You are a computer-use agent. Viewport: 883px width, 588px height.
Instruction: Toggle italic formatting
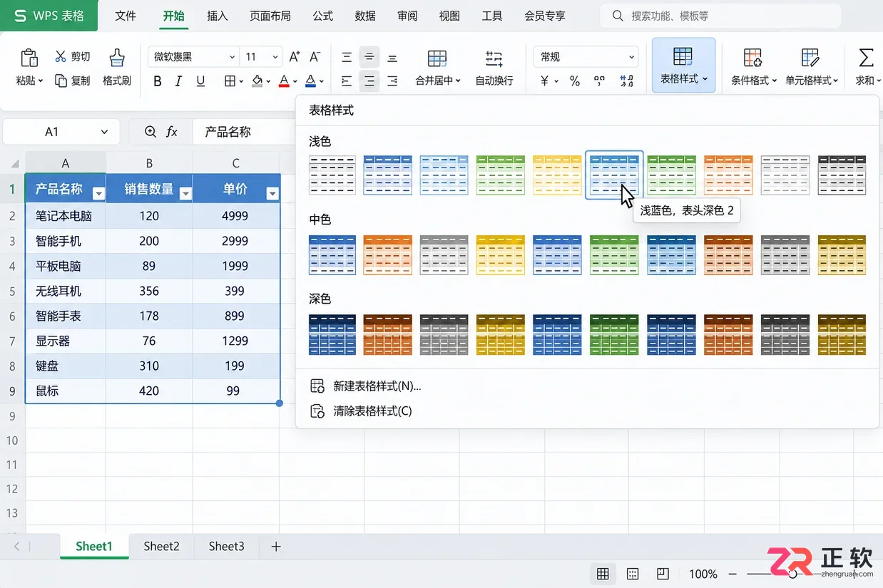[x=179, y=81]
